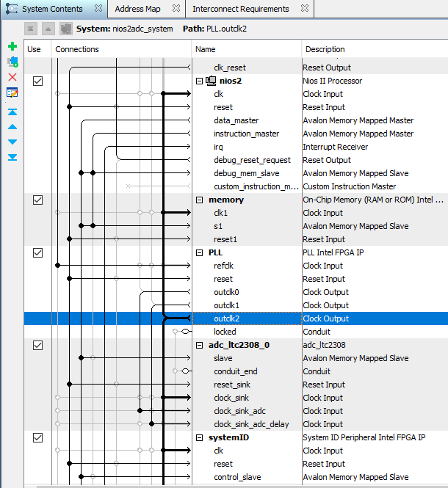This screenshot has height=488, width=448.
Task: Select the debug_reset_request row
Action: click(236, 160)
